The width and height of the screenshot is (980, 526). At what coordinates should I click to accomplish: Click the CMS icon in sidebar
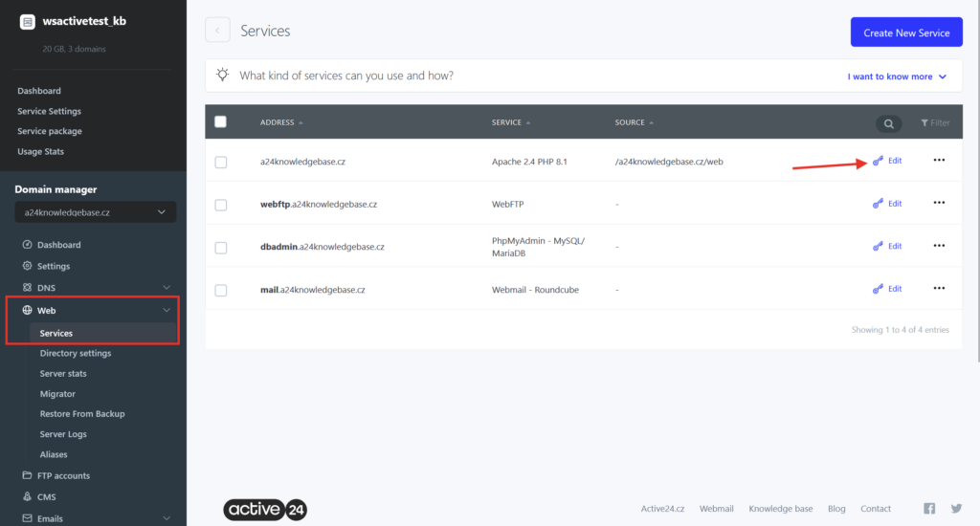tap(27, 496)
